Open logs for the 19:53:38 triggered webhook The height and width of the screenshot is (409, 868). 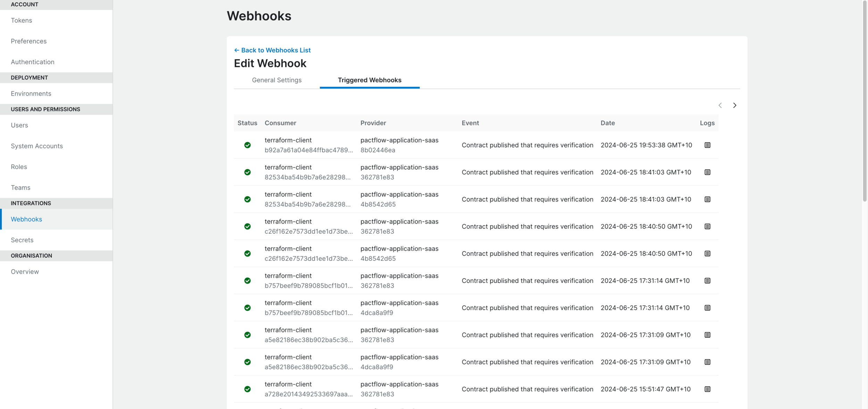click(x=707, y=145)
